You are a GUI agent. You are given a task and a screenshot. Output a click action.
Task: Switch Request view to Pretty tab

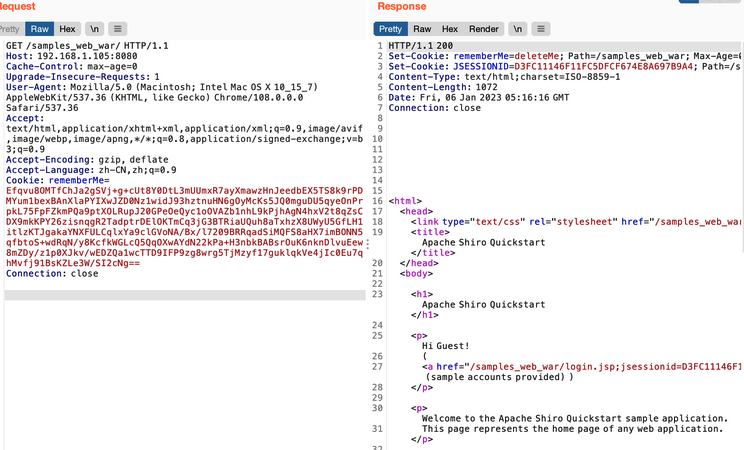point(9,29)
